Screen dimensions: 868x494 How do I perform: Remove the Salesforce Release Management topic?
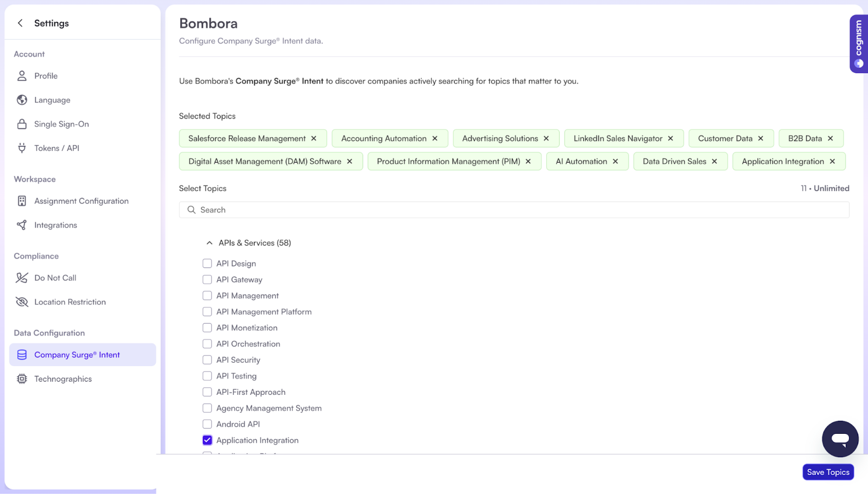click(314, 138)
